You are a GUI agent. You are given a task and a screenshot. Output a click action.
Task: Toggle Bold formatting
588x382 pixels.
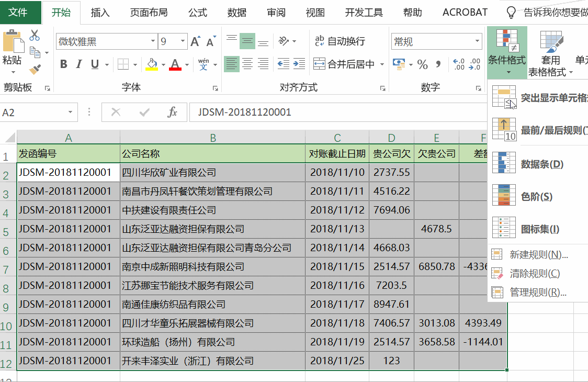(64, 64)
